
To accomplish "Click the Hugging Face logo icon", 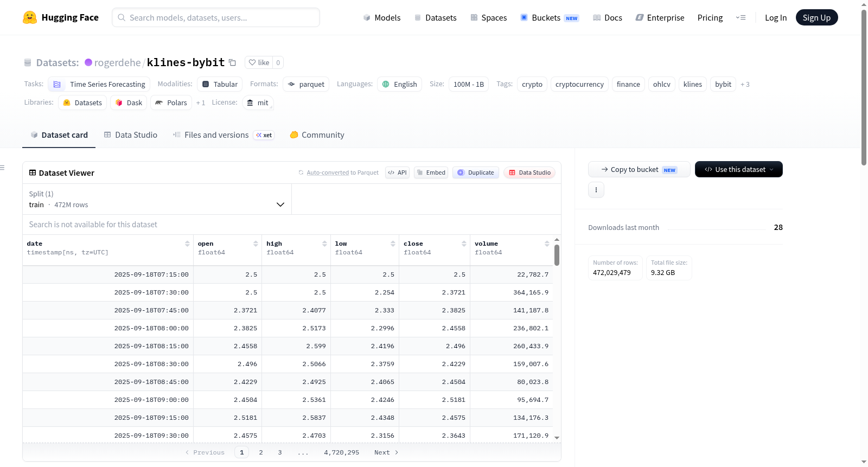I will pyautogui.click(x=30, y=17).
